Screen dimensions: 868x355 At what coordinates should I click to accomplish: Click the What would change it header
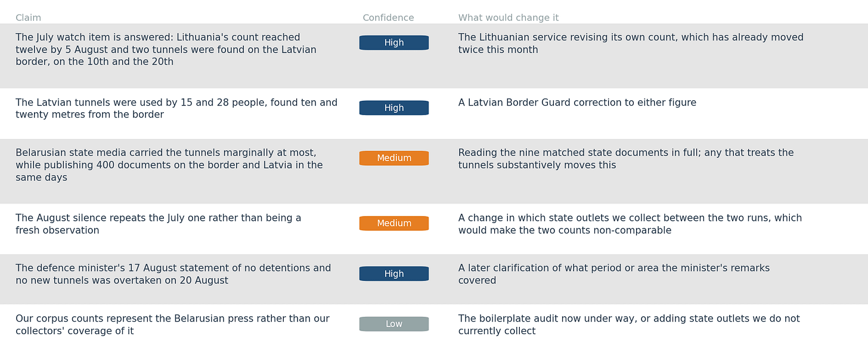(x=509, y=18)
